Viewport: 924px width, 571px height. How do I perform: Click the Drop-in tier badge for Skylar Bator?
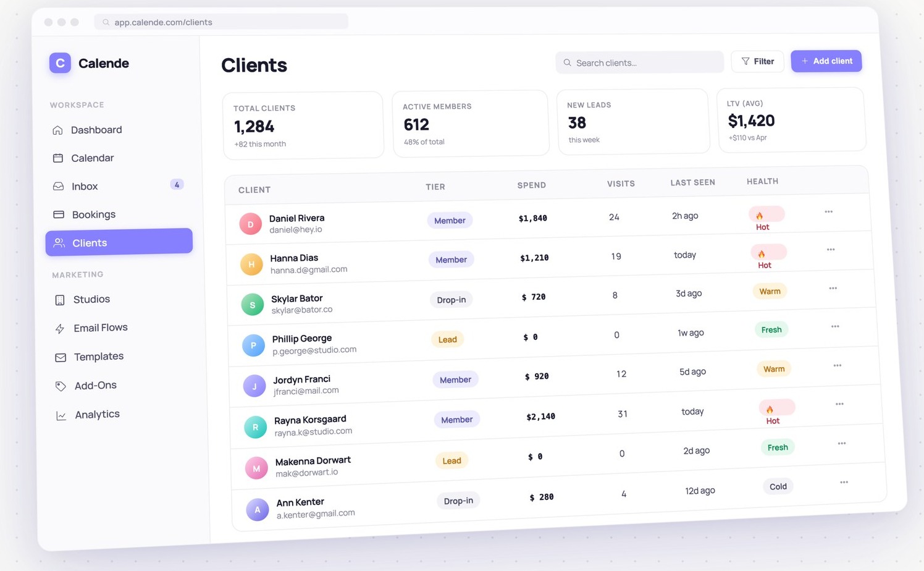tap(451, 300)
